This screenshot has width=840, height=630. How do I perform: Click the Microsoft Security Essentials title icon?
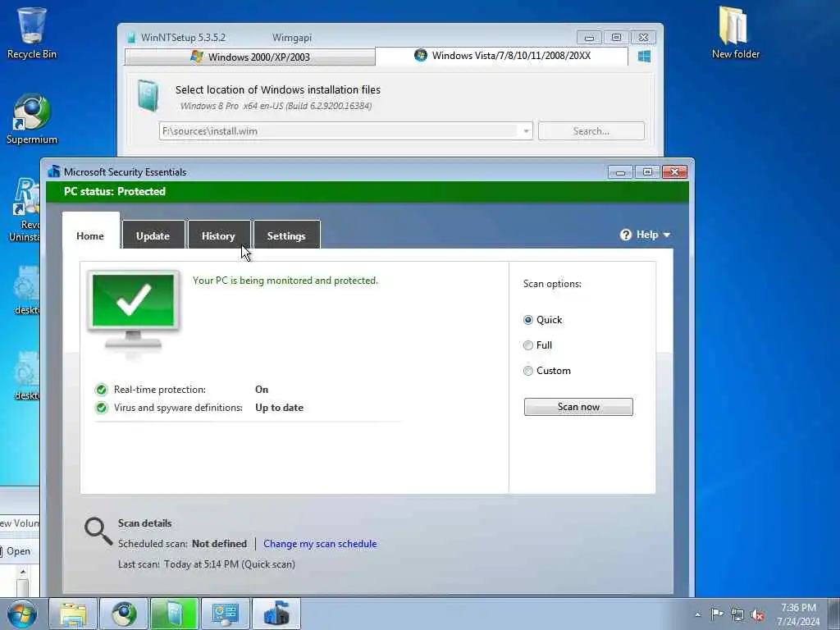(x=53, y=171)
